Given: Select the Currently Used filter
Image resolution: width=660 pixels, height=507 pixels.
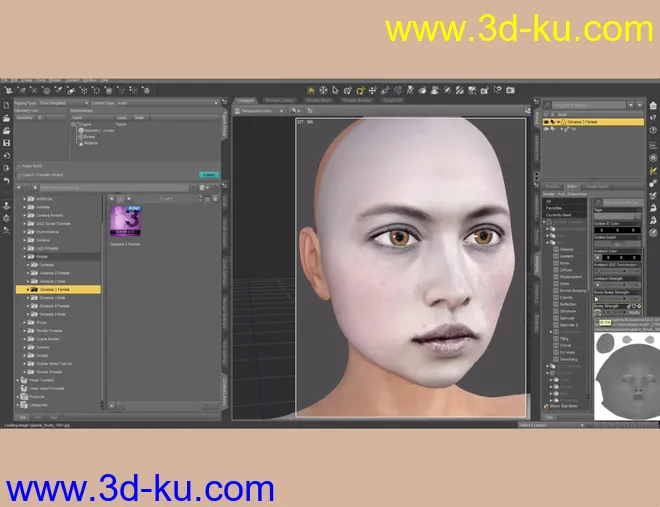Looking at the screenshot, I should point(564,215).
